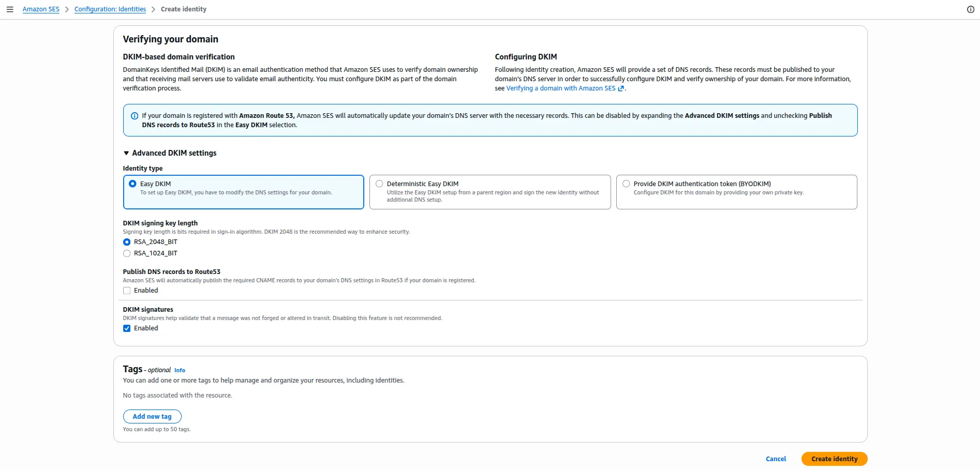Screen dimensions: 980x471
Task: Choose RSA_2048_BIT signing key length
Action: [x=127, y=242]
